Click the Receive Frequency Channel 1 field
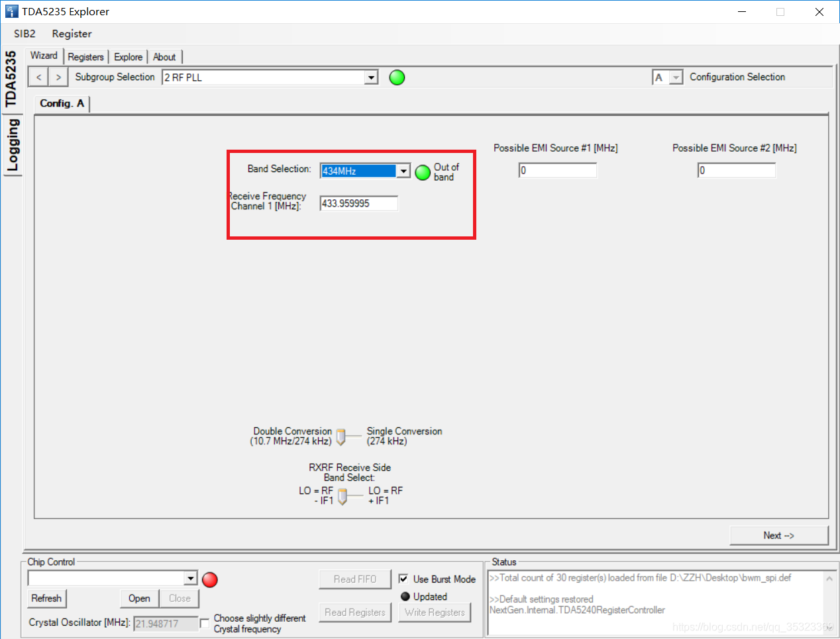Viewport: 840px width, 639px height. (x=359, y=203)
